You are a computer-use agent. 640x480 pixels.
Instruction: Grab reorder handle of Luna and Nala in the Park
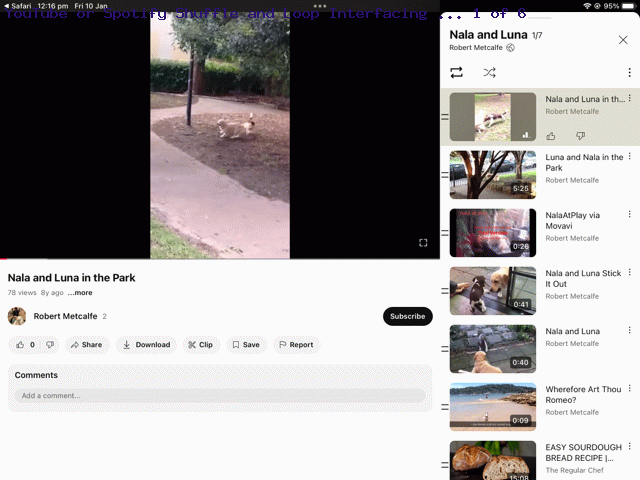point(445,175)
